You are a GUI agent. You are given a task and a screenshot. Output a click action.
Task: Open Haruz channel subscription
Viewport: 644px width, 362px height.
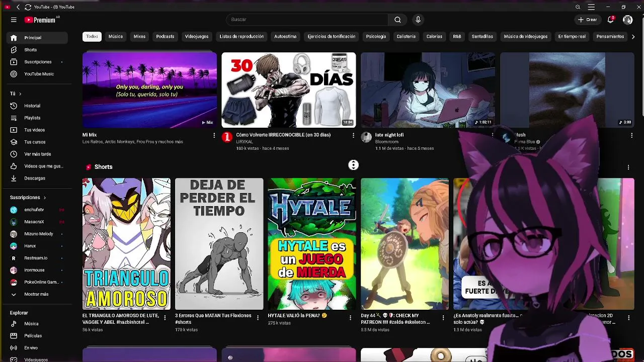pyautogui.click(x=37, y=246)
